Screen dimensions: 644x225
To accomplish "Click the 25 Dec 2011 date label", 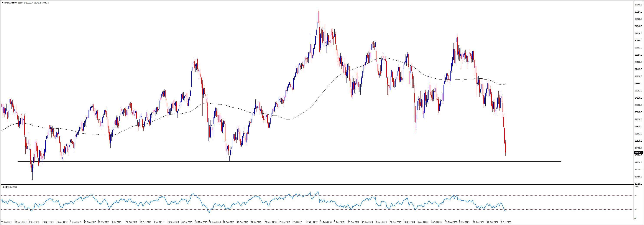I will [48, 222].
